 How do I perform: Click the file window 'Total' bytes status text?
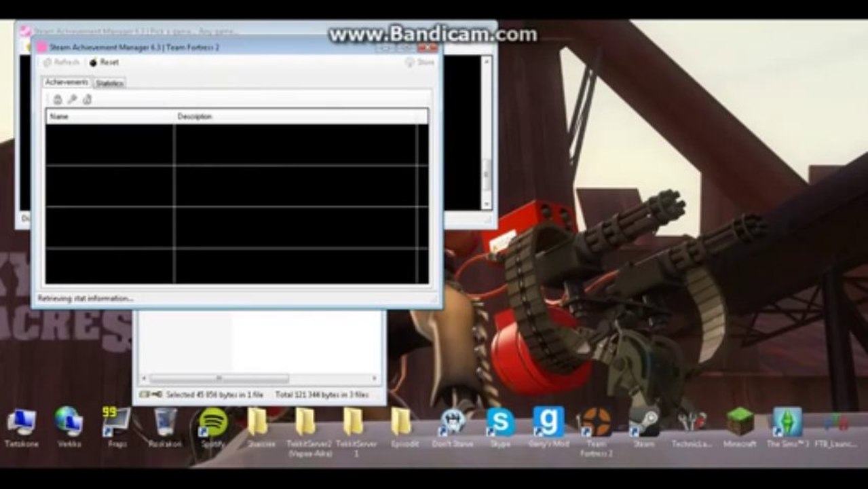[x=322, y=395]
